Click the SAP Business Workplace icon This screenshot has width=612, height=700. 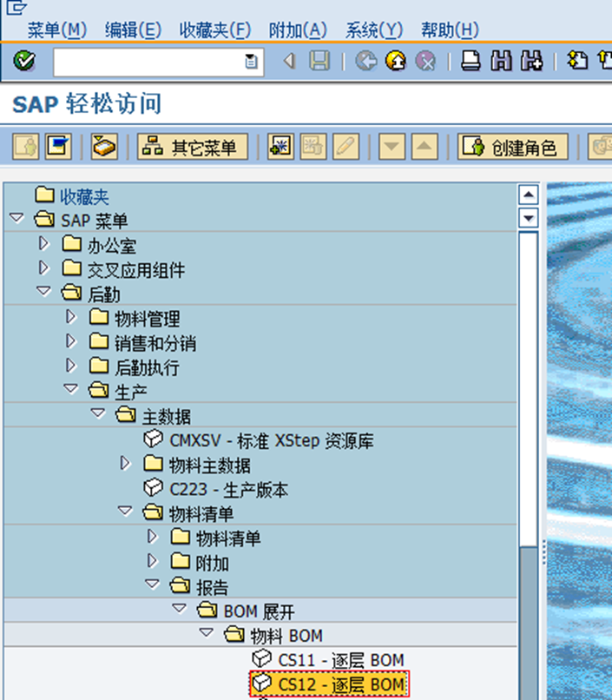click(x=104, y=147)
